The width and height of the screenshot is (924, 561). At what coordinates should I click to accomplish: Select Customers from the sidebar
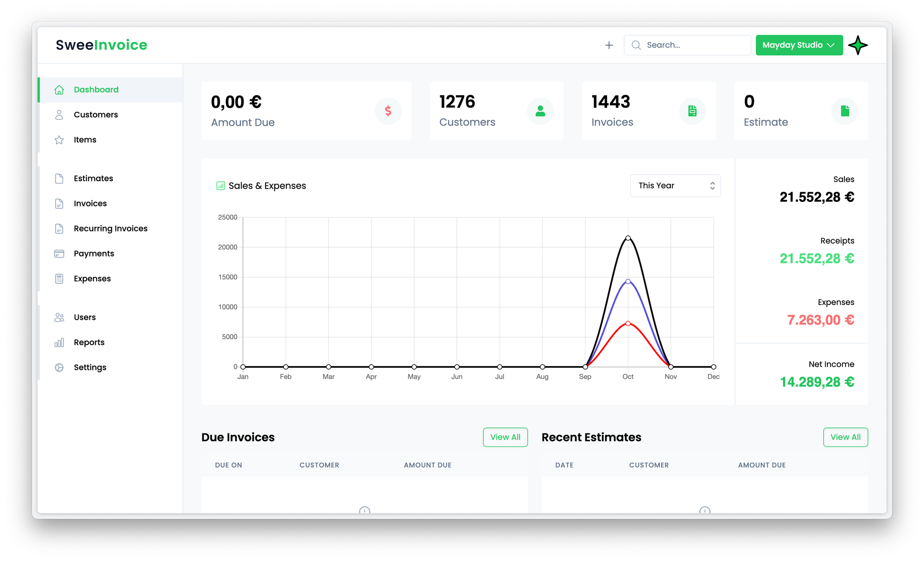96,115
